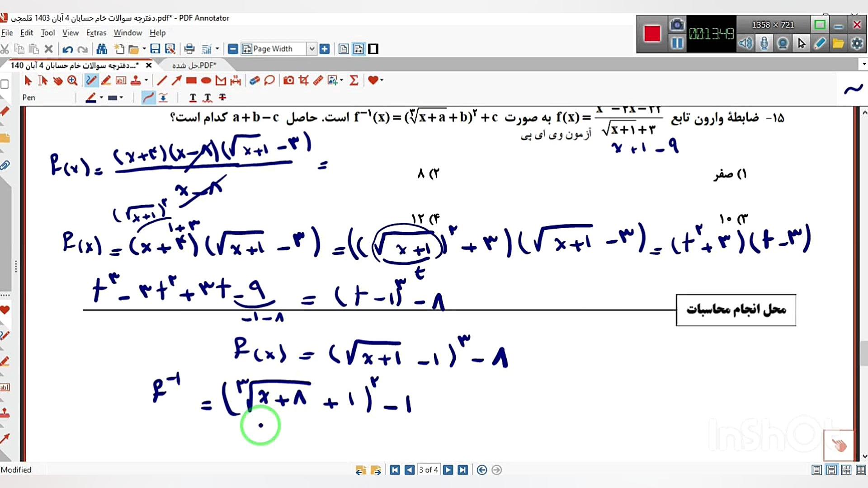This screenshot has height=488, width=868.
Task: Toggle the smooth pen stroke option
Action: click(x=148, y=98)
